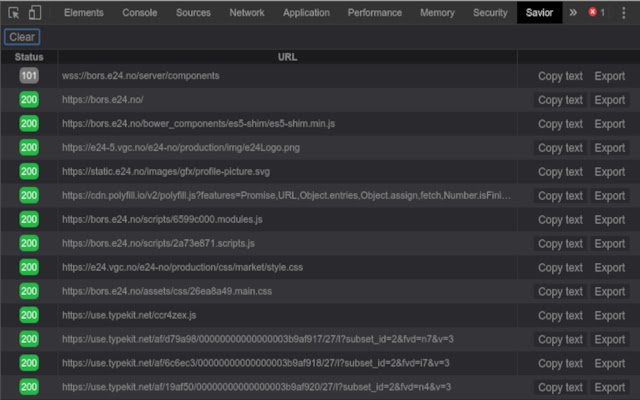Select the https://bors.e24.no/ URL
This screenshot has width=640, height=400.
pyautogui.click(x=103, y=100)
